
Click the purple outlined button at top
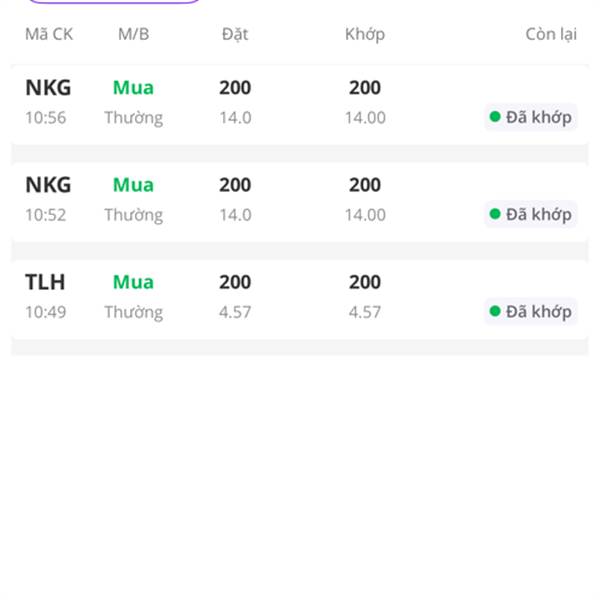pos(112,2)
